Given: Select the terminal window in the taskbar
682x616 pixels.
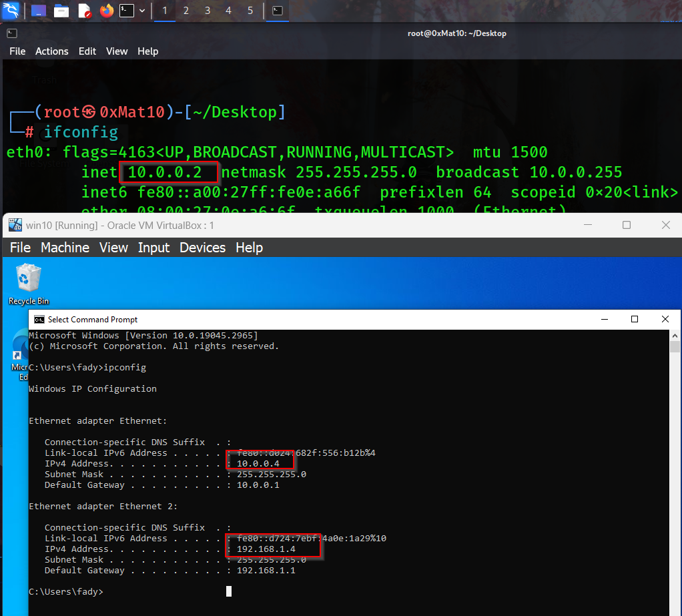Looking at the screenshot, I should (278, 11).
